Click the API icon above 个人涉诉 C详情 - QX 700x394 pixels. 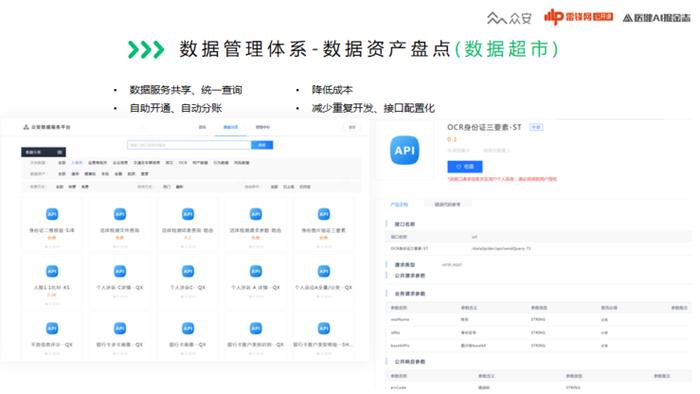point(120,271)
